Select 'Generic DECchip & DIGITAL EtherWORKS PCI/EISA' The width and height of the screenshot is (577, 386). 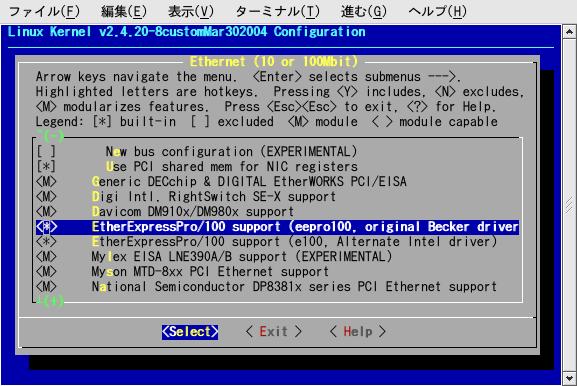249,181
